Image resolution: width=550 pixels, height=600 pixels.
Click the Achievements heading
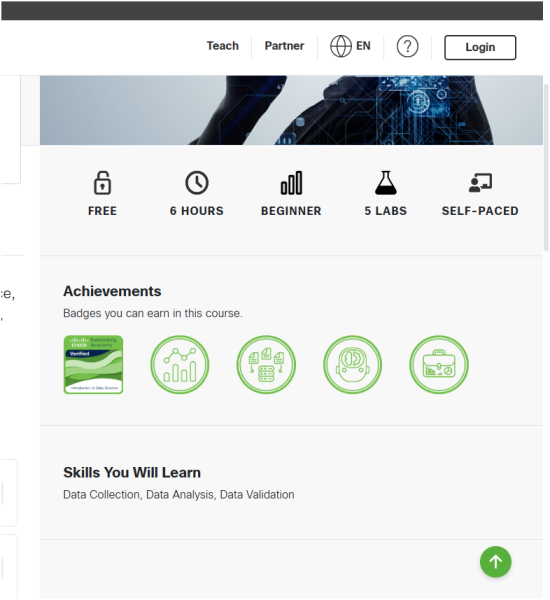(112, 291)
